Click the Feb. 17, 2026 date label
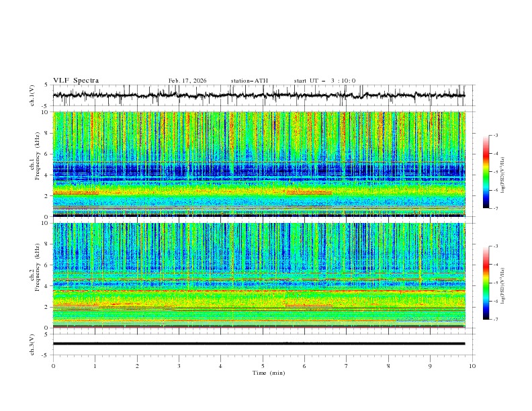Image resolution: width=532 pixels, height=411 pixels. [187, 81]
